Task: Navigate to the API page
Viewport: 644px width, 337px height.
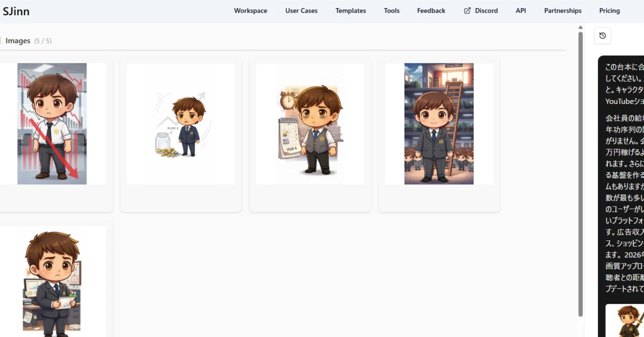Action: [521, 11]
